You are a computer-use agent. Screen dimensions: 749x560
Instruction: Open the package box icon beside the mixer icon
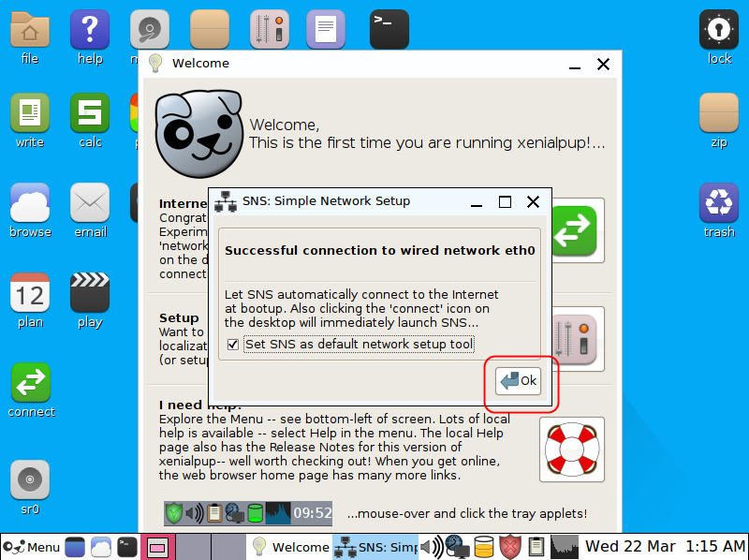(x=210, y=30)
